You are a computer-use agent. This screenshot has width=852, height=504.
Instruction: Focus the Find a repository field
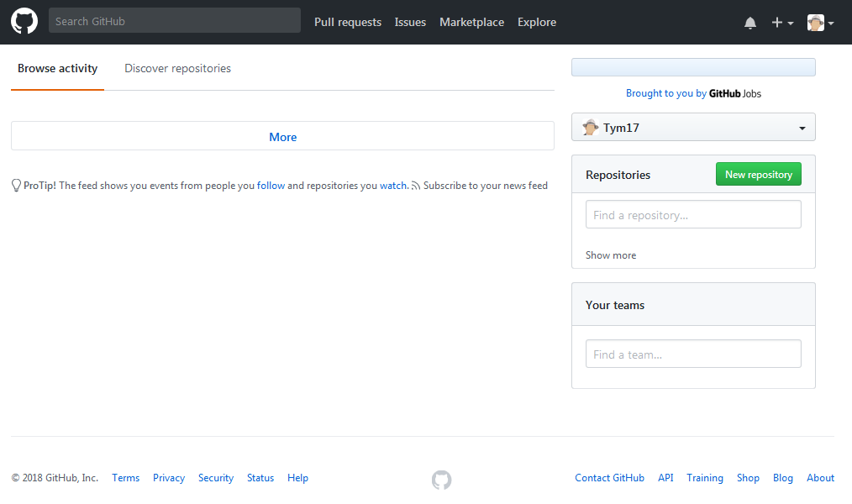[693, 214]
